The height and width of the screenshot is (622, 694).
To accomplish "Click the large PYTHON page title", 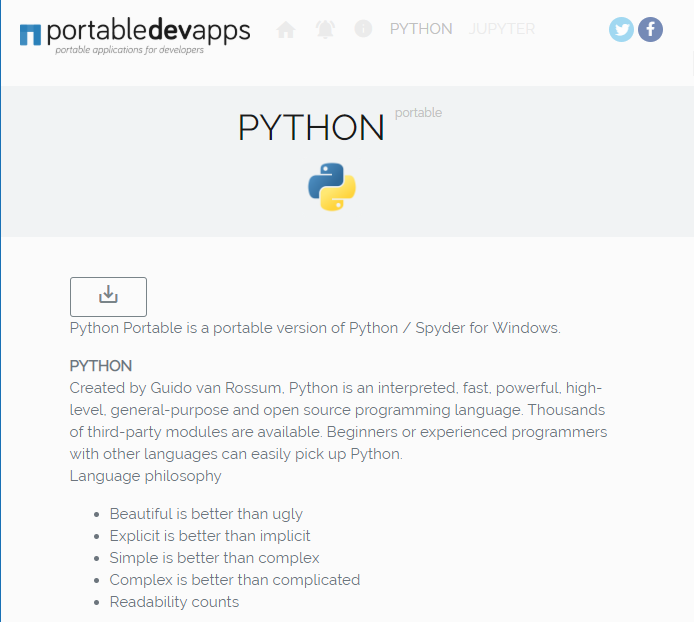I will tap(311, 127).
